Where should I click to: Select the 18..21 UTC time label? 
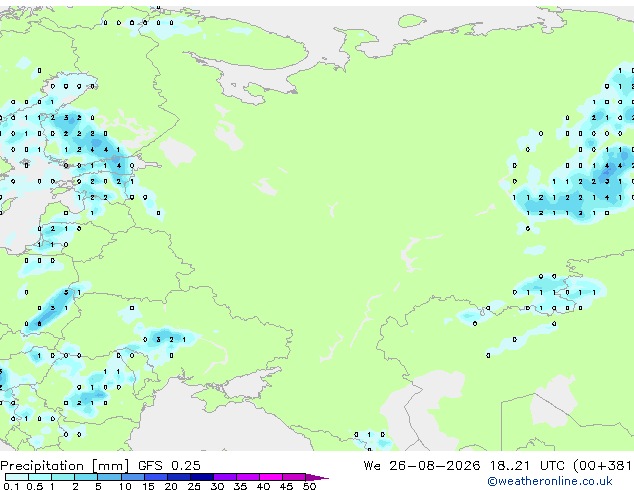(x=529, y=466)
